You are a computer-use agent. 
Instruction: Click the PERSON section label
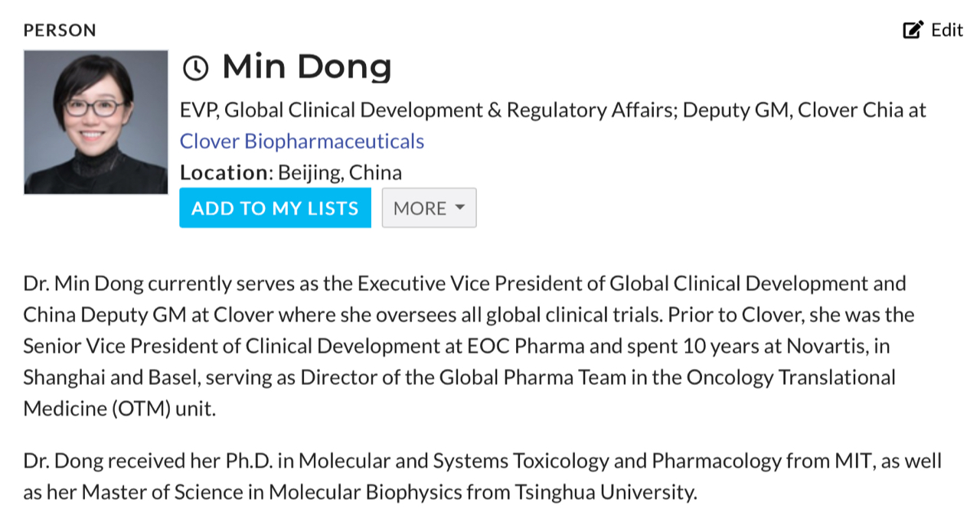(x=60, y=31)
